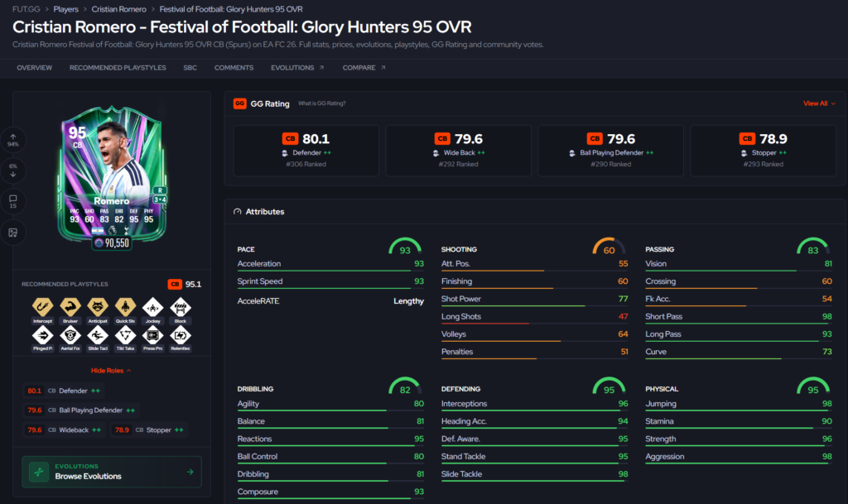Click the card image download icon
This screenshot has width=848, height=504.
point(13,233)
